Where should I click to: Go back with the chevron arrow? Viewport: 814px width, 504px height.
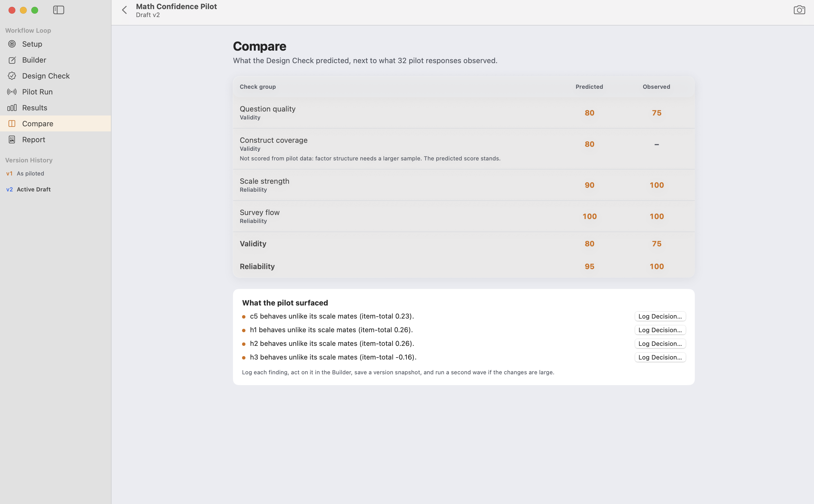pos(124,10)
